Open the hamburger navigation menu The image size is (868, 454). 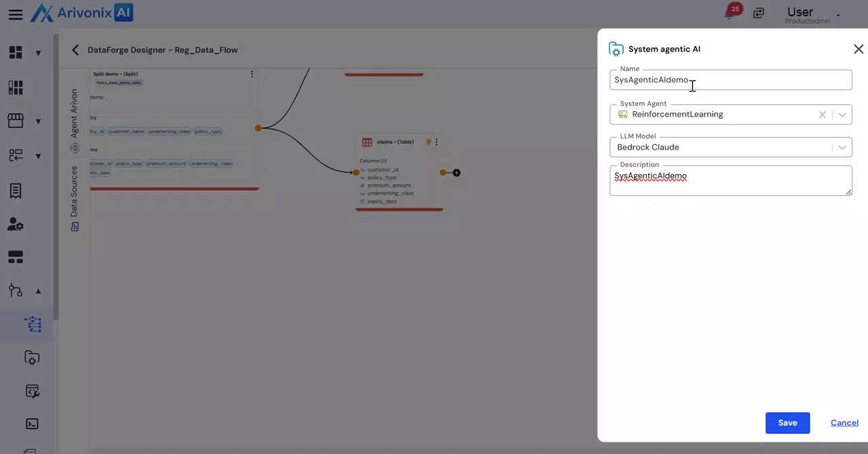tap(15, 14)
